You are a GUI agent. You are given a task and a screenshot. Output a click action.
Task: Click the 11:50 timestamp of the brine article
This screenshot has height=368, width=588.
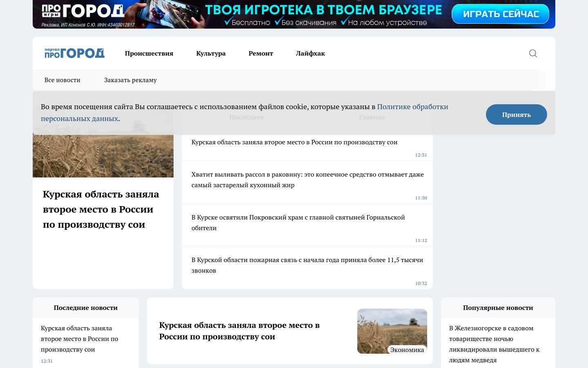421,198
